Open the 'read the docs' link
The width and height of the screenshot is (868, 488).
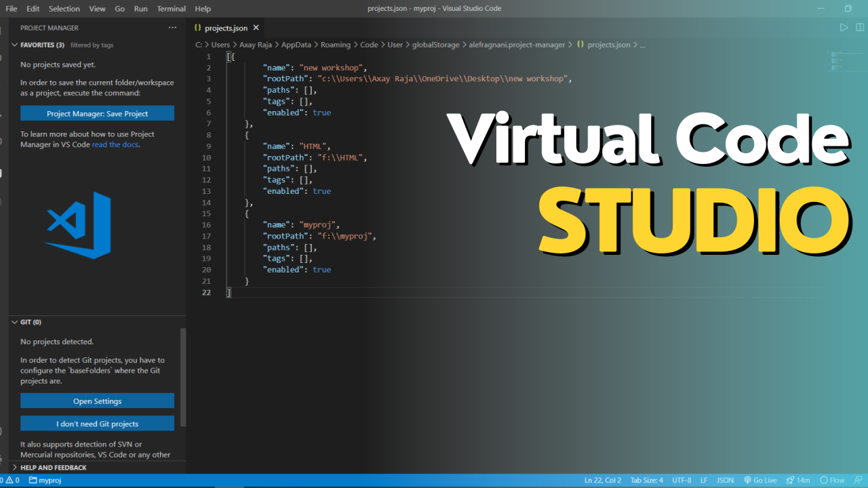pos(115,144)
